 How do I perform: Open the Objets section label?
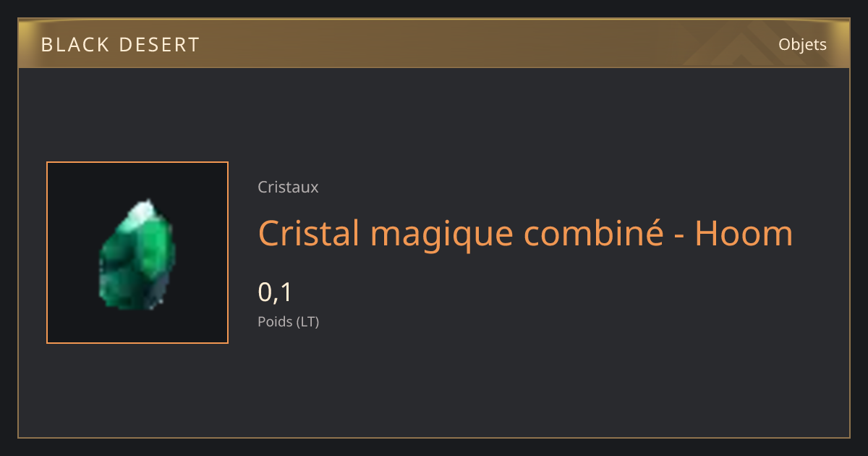tap(802, 45)
